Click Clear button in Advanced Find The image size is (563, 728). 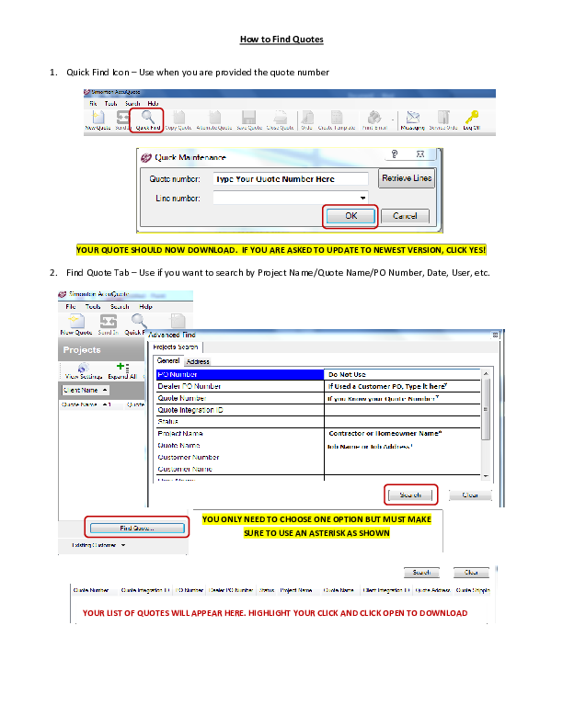(470, 495)
